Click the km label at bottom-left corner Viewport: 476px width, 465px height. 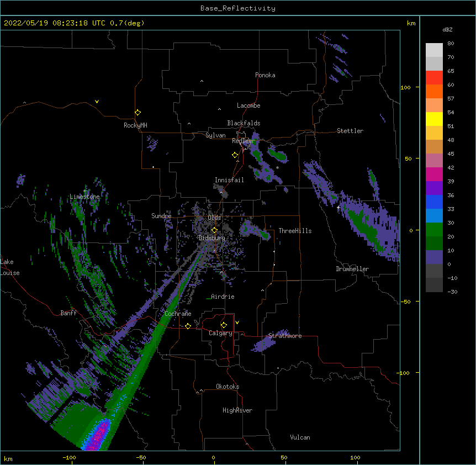8,458
